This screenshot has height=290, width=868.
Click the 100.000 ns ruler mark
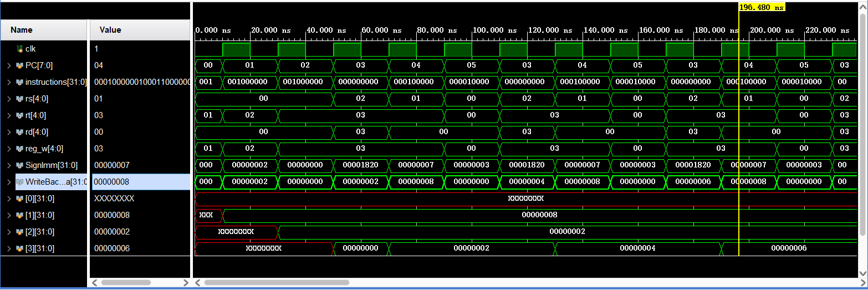point(494,30)
